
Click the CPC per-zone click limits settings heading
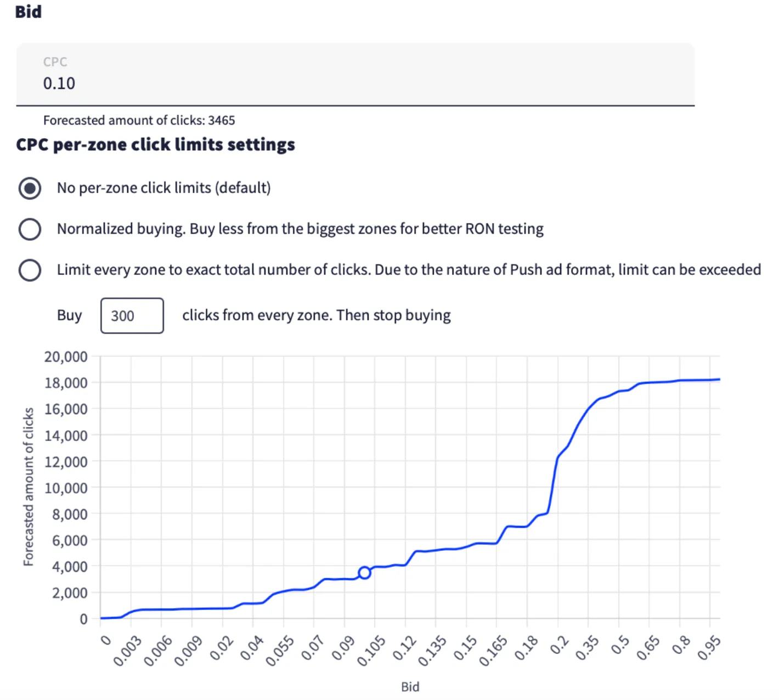(x=155, y=145)
